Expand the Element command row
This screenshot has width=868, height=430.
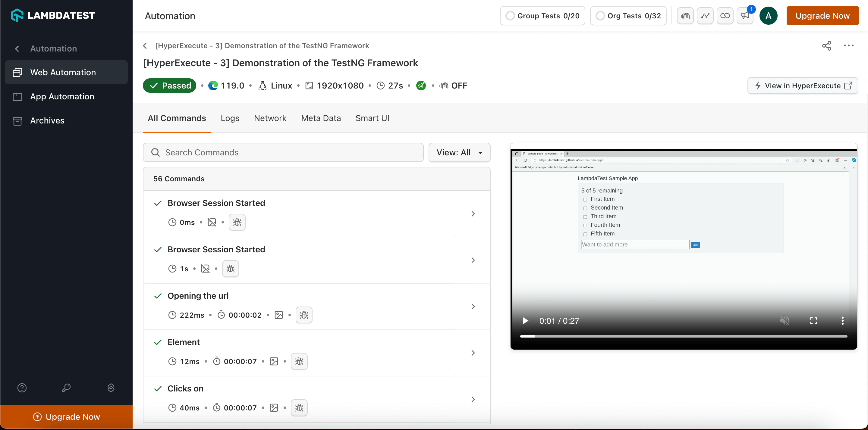pos(473,353)
